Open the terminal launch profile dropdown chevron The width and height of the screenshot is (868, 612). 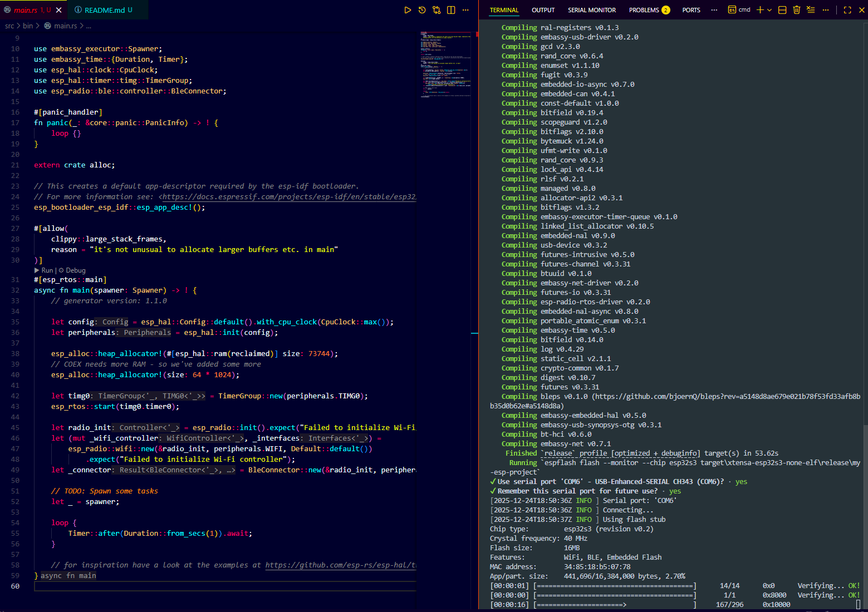pos(769,10)
